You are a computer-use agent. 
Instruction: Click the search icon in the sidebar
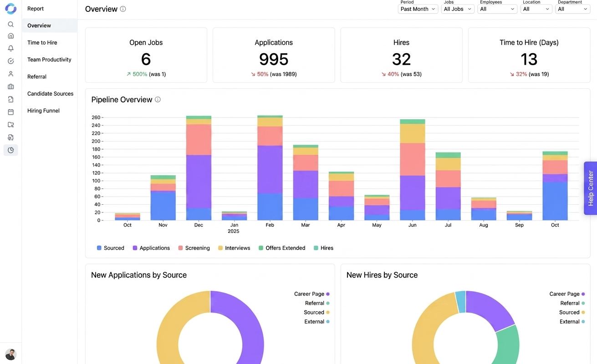[x=11, y=25]
